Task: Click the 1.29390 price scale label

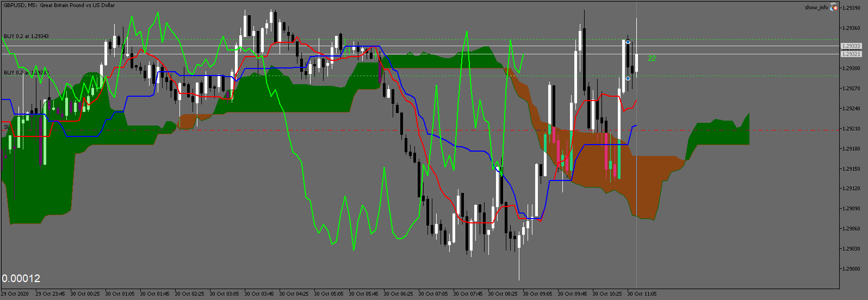Action: click(851, 8)
